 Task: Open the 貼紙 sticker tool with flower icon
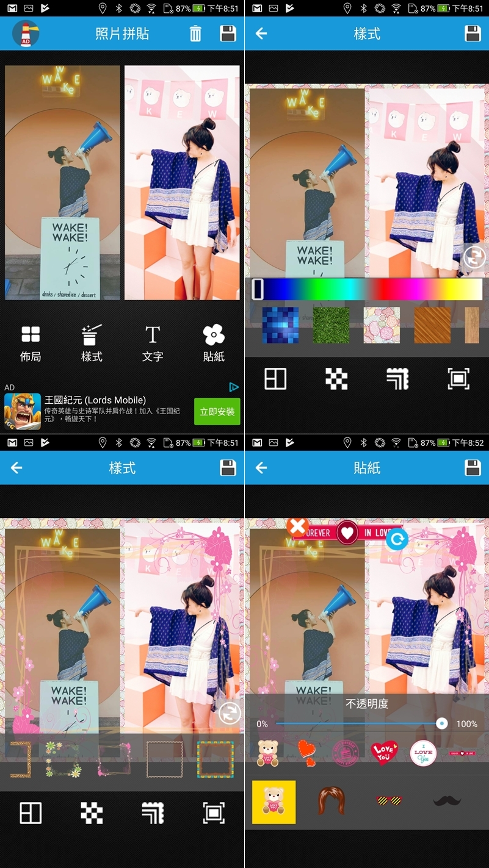(x=214, y=343)
